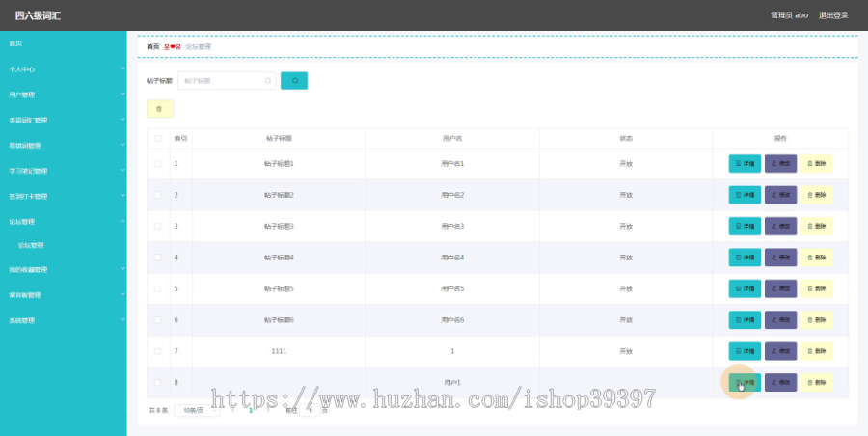Expand 留言板管理 in the sidebar
The height and width of the screenshot is (436, 868).
[63, 295]
